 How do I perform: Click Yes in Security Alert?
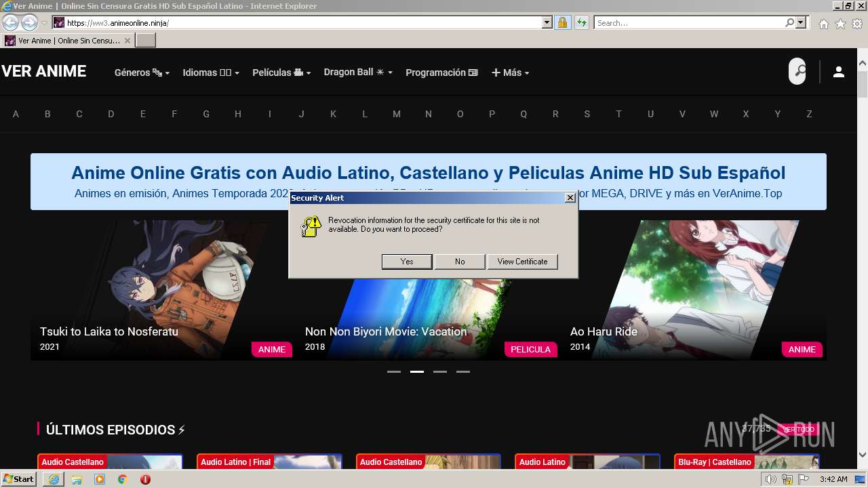coord(407,262)
